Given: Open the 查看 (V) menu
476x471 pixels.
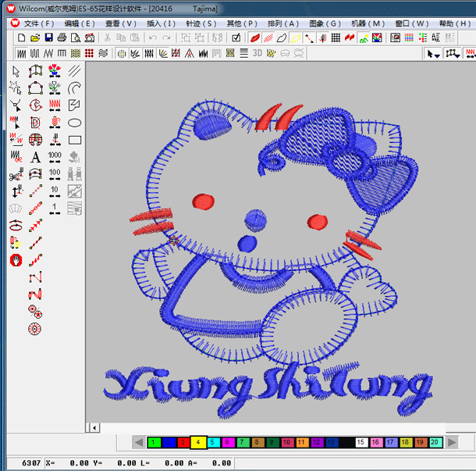Looking at the screenshot, I should [x=120, y=23].
